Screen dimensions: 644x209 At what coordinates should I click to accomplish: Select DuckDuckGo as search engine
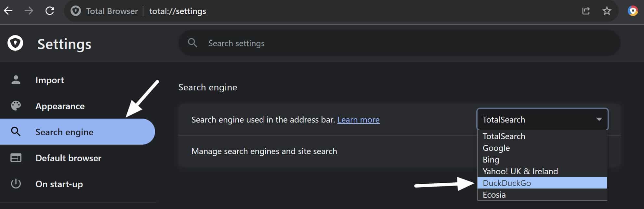pyautogui.click(x=542, y=183)
